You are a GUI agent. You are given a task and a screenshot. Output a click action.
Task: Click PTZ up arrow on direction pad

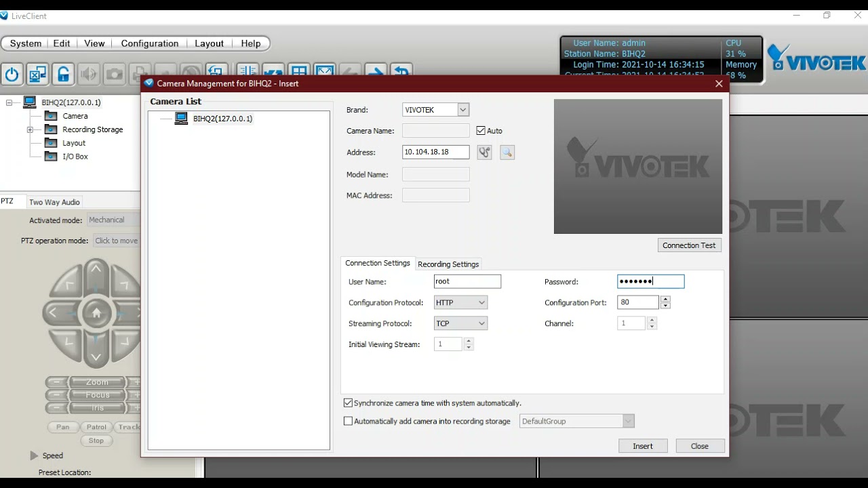coord(96,269)
